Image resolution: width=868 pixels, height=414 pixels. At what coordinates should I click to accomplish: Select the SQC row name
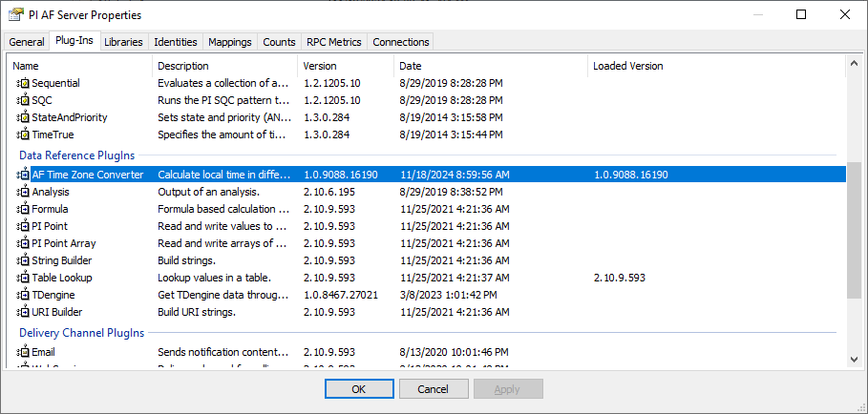click(42, 100)
